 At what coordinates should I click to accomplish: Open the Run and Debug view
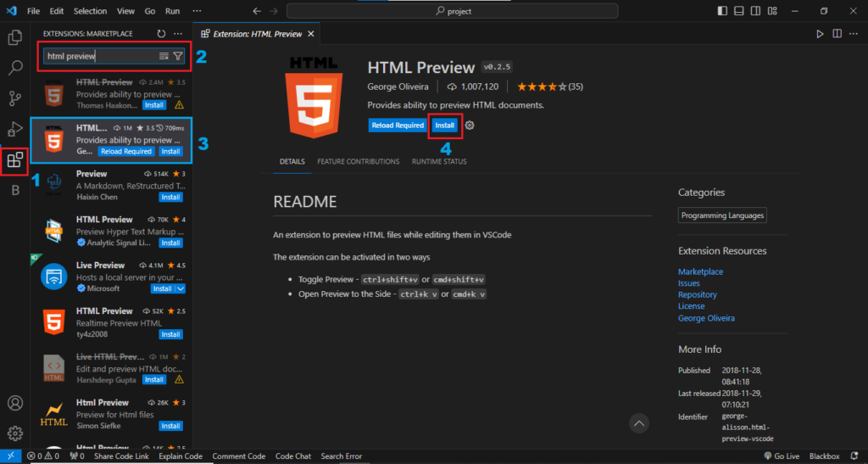pos(15,129)
